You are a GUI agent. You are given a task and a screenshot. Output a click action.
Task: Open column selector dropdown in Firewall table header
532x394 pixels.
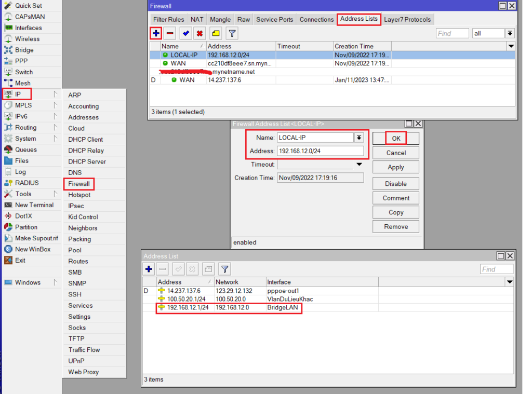[510, 46]
